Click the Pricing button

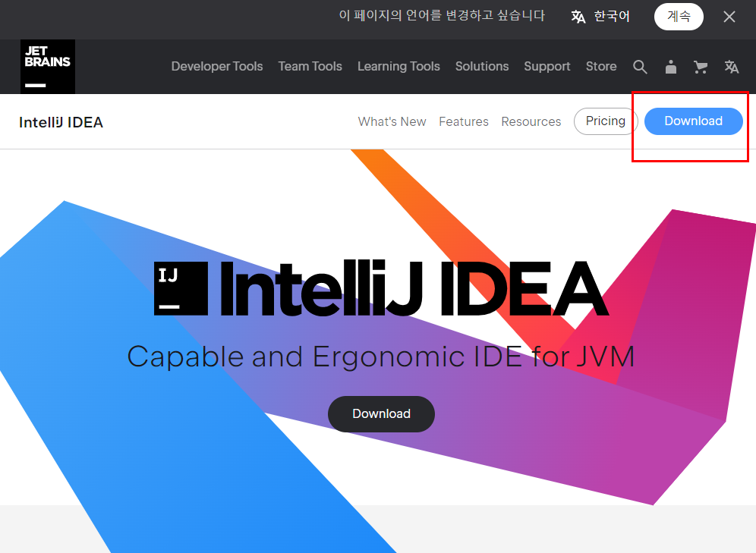pos(606,121)
